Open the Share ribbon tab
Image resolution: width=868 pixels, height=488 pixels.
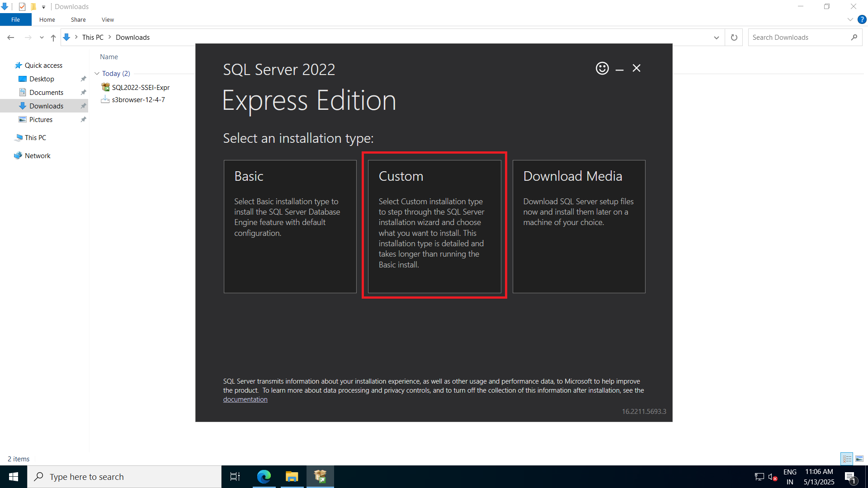click(78, 19)
